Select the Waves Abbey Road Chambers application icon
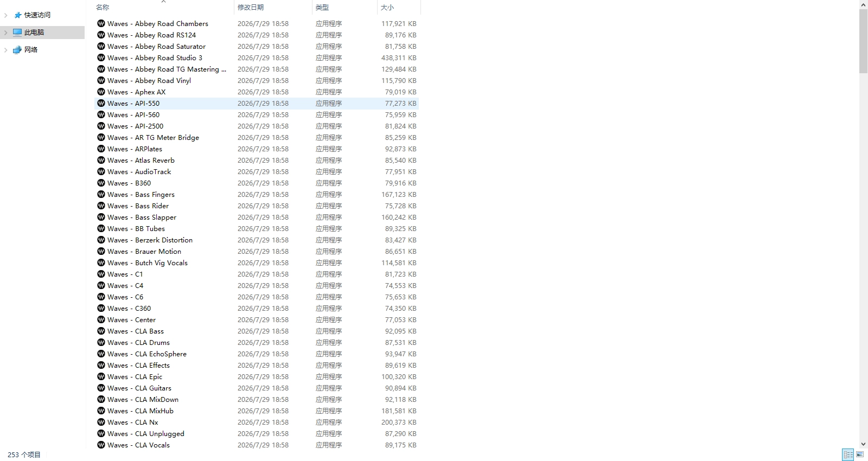The height and width of the screenshot is (461, 868). [101, 23]
